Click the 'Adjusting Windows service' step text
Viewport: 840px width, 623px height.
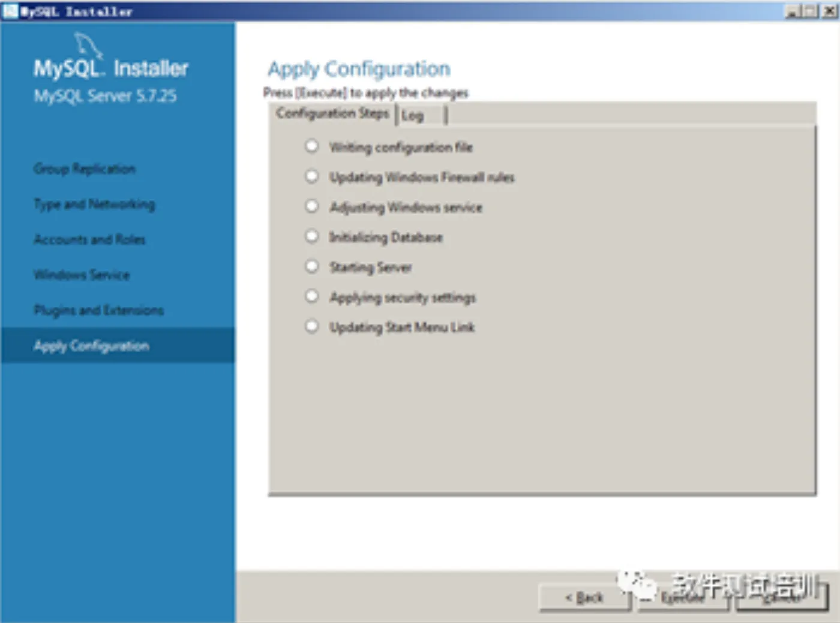coord(406,207)
